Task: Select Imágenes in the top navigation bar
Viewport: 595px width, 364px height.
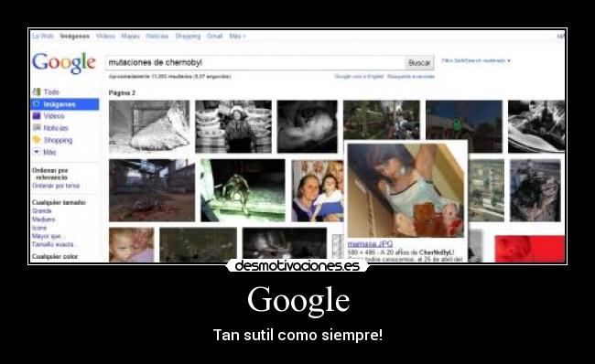Action: pyautogui.click(x=75, y=36)
